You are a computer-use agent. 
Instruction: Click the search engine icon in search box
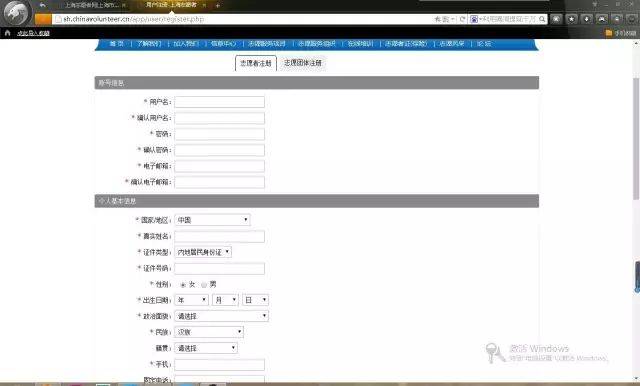tap(474, 19)
